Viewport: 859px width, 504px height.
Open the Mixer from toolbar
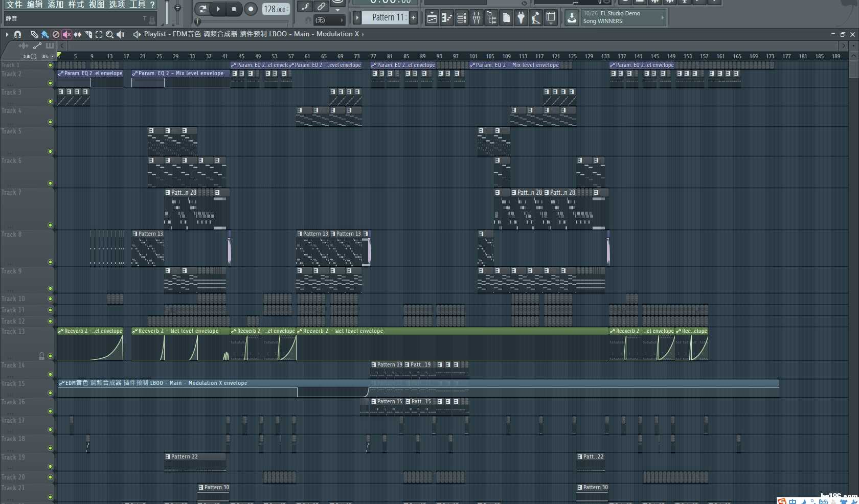(x=476, y=18)
